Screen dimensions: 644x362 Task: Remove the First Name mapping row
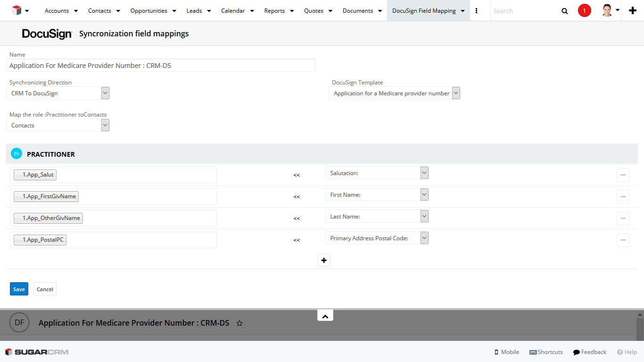coord(623,197)
